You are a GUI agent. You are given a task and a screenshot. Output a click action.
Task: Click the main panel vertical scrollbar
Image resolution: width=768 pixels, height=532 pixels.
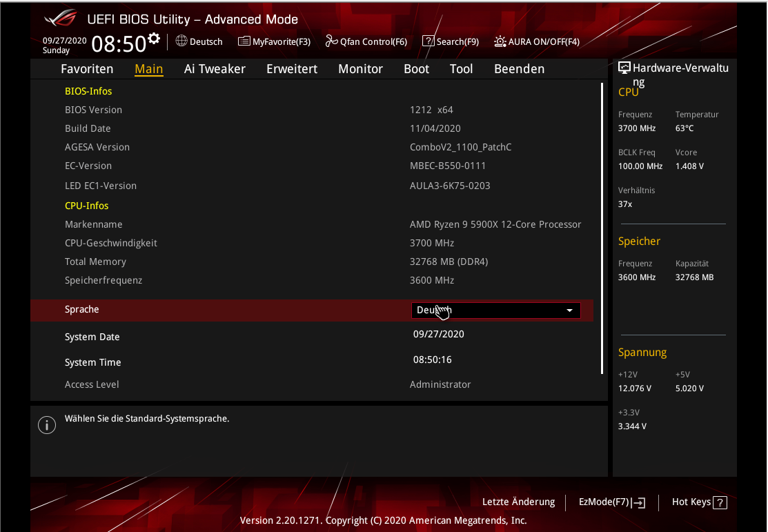tap(602, 228)
